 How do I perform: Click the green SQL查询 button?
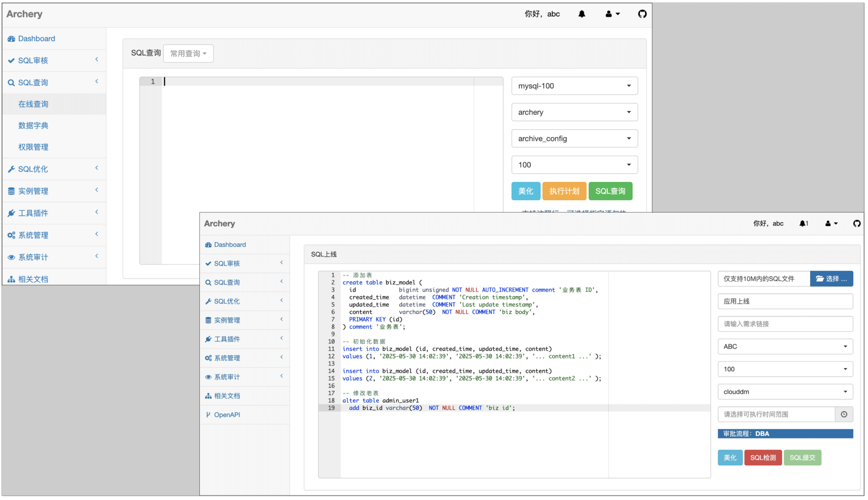click(610, 191)
